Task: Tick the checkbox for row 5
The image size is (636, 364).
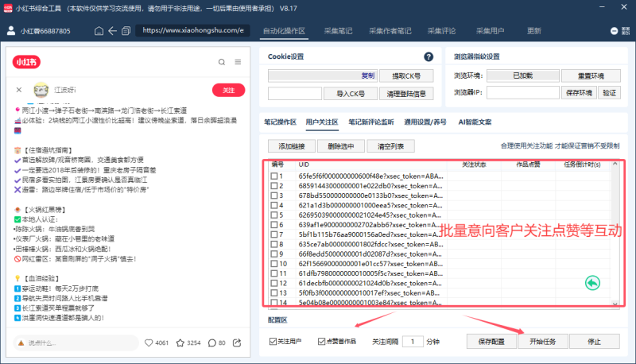Action: click(274, 215)
